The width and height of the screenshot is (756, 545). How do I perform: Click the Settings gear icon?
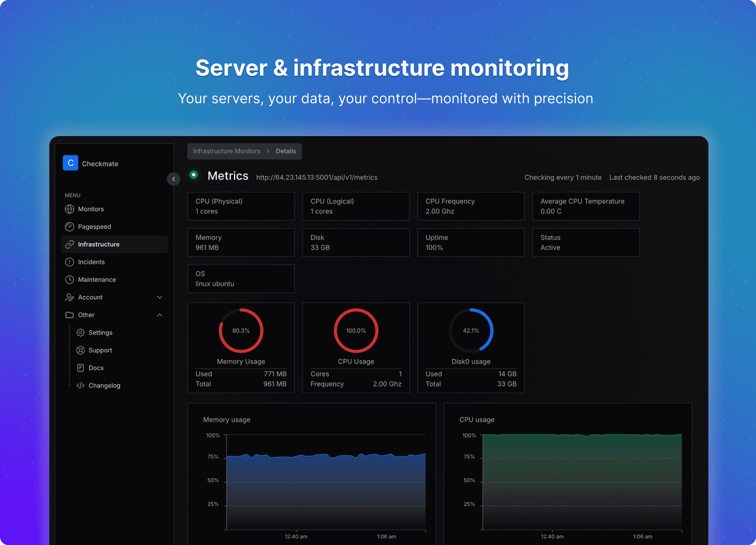click(x=81, y=333)
